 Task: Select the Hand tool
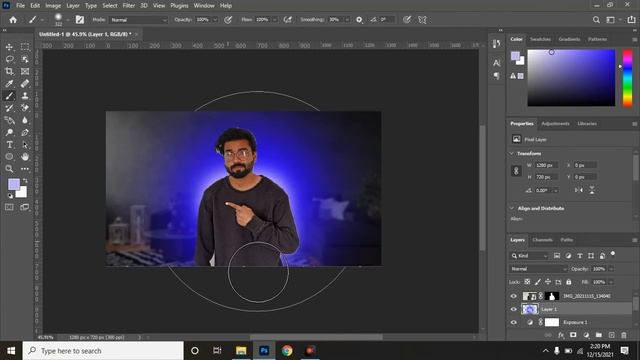25,157
